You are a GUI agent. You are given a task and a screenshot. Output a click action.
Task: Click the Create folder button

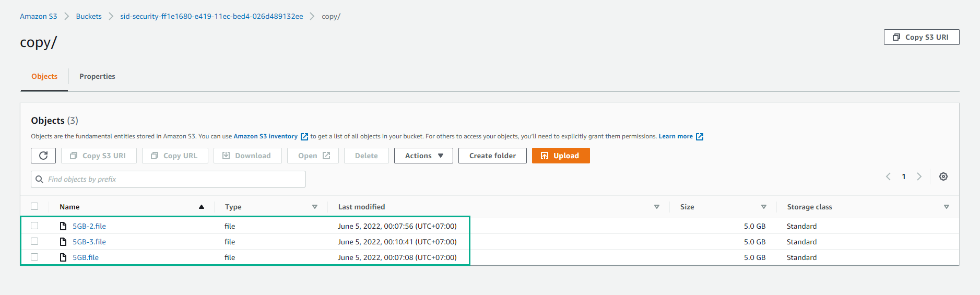tap(492, 156)
